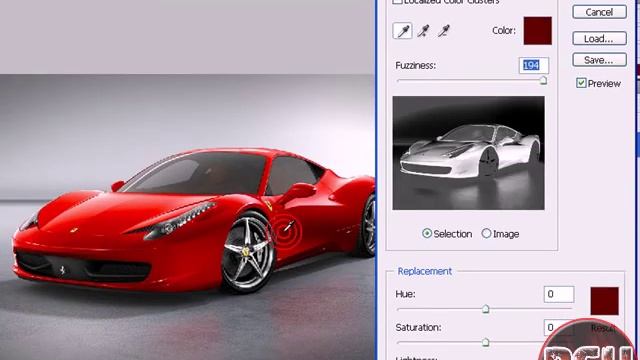Click the Load... button
Screen dimensions: 640x360
599,38
